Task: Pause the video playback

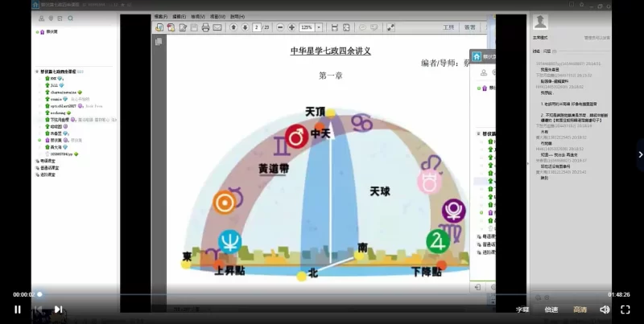Action: pyautogui.click(x=17, y=309)
